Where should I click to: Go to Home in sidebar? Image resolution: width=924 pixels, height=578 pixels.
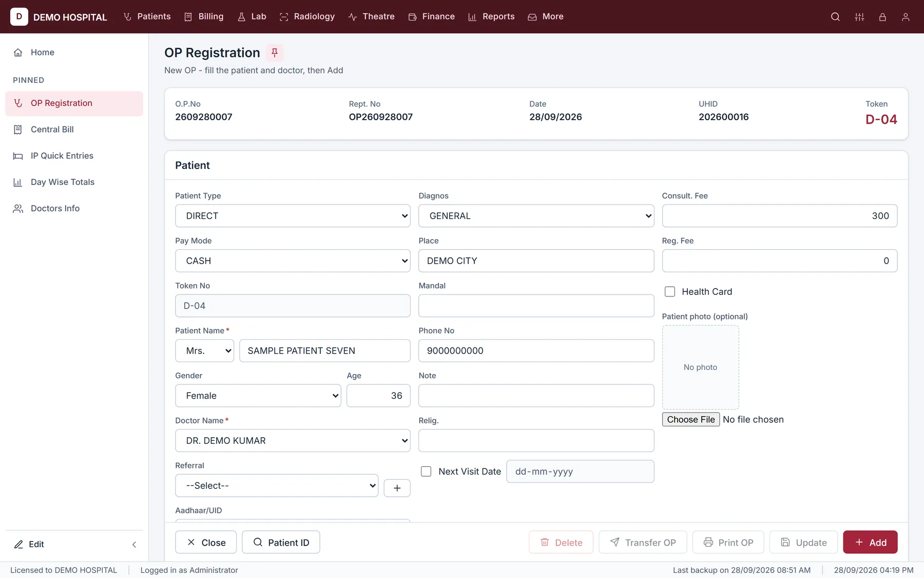click(74, 52)
